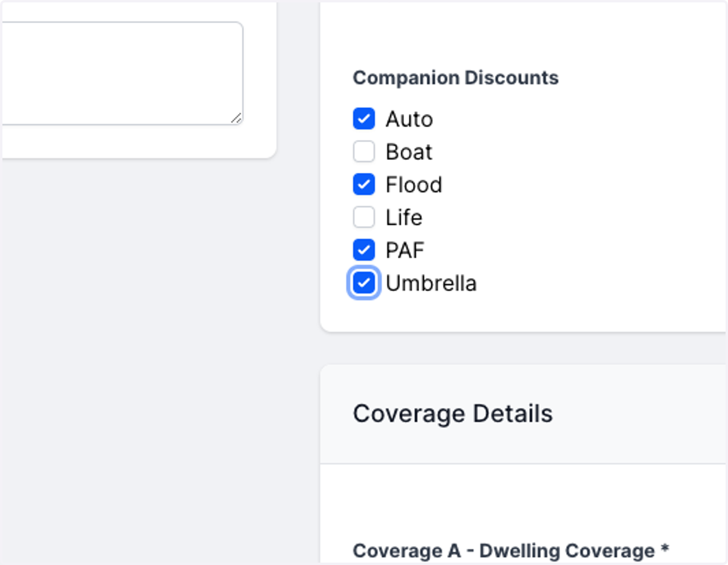Select the Companion Discounts heading
Viewport: 728px width, 565px height.
point(456,78)
